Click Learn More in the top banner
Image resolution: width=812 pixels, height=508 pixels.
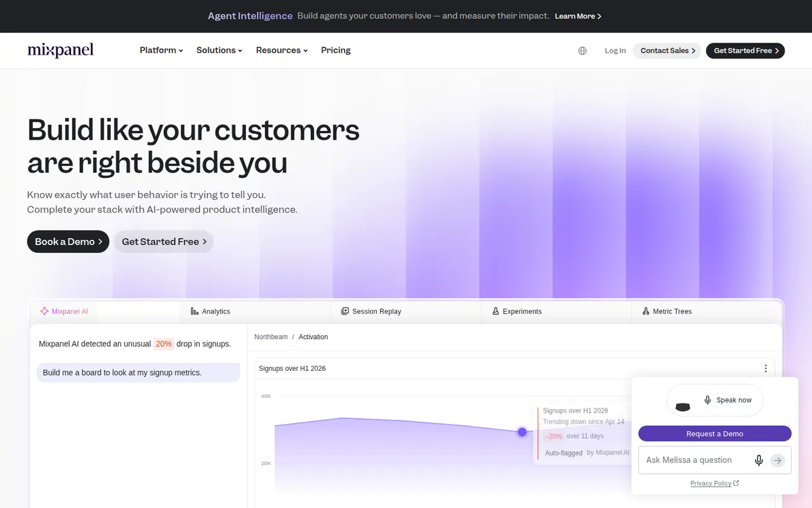tap(578, 16)
